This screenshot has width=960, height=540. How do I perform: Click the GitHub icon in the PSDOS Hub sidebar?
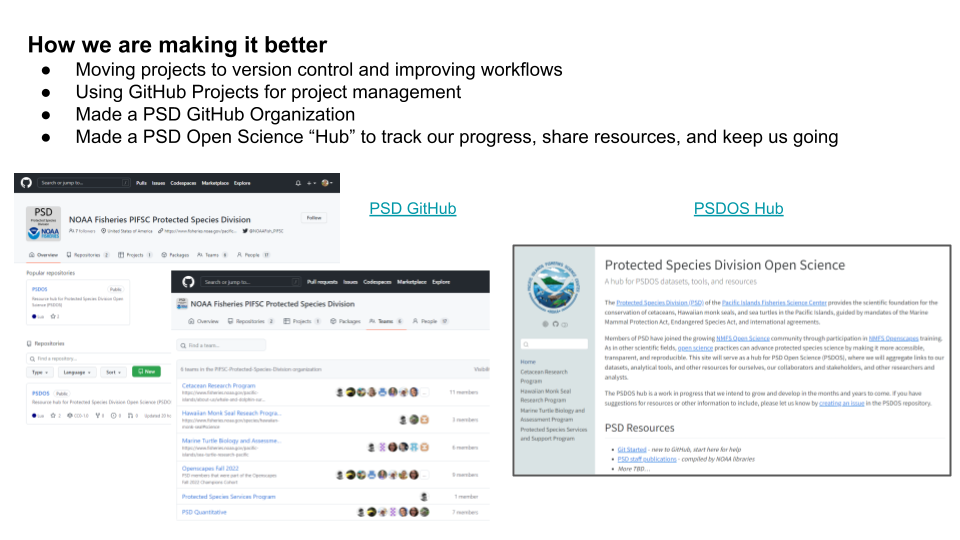(x=555, y=324)
